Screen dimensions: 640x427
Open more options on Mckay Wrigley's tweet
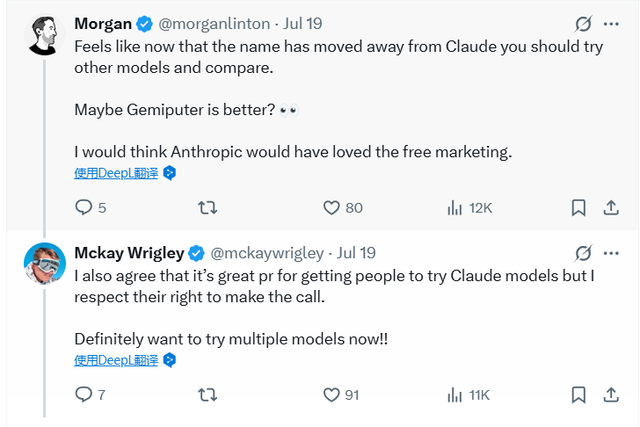coord(611,253)
